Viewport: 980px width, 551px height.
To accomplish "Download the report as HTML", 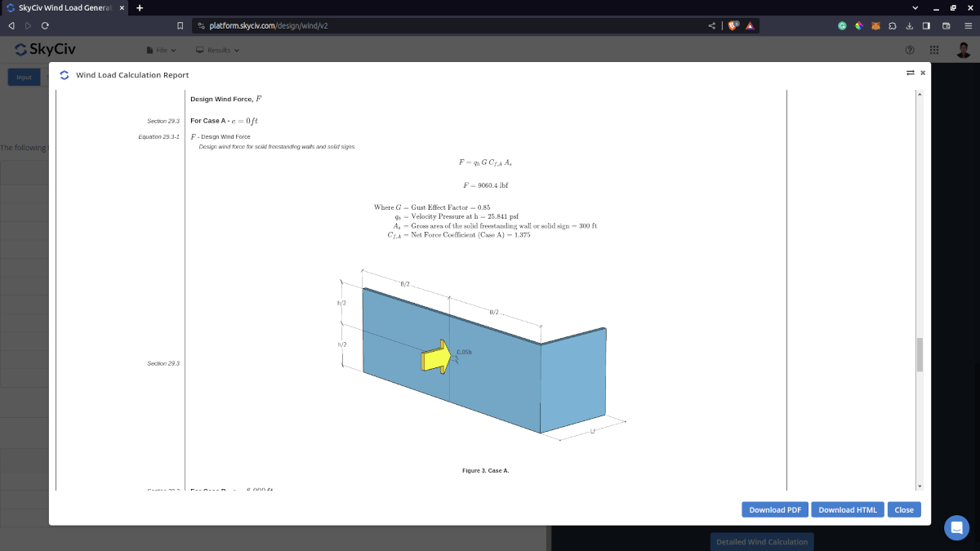I will tap(848, 509).
